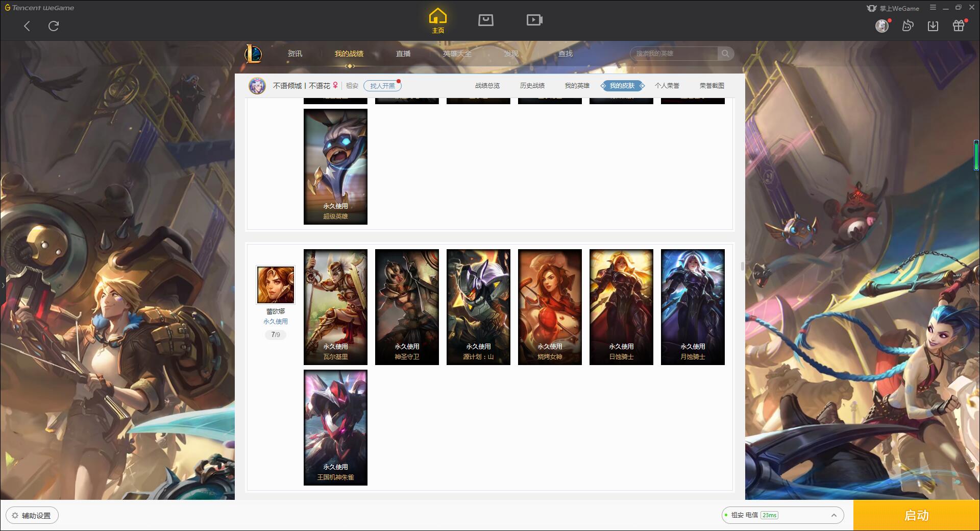
Task: Open the gift box icon
Action: (x=959, y=26)
